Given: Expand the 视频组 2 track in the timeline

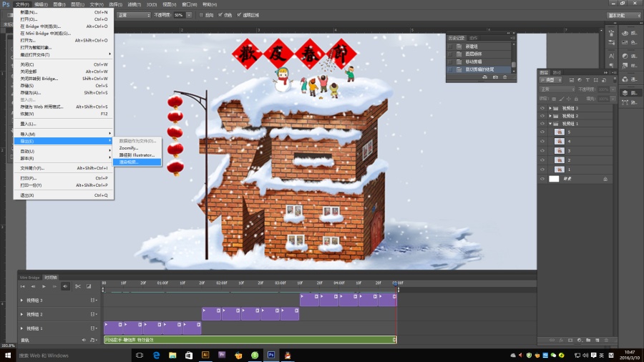Looking at the screenshot, I should pos(21,314).
